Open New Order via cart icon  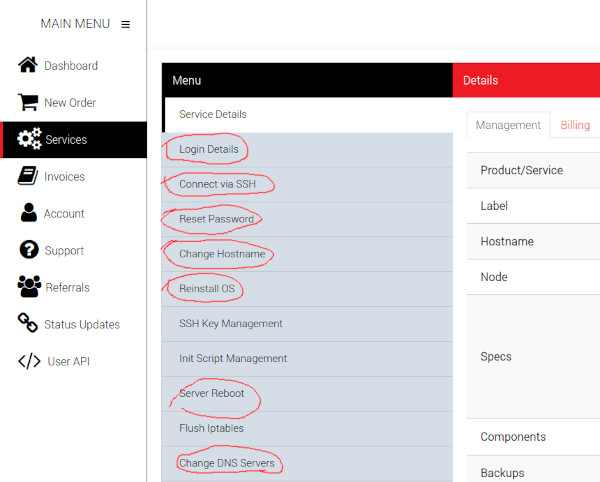[x=28, y=102]
